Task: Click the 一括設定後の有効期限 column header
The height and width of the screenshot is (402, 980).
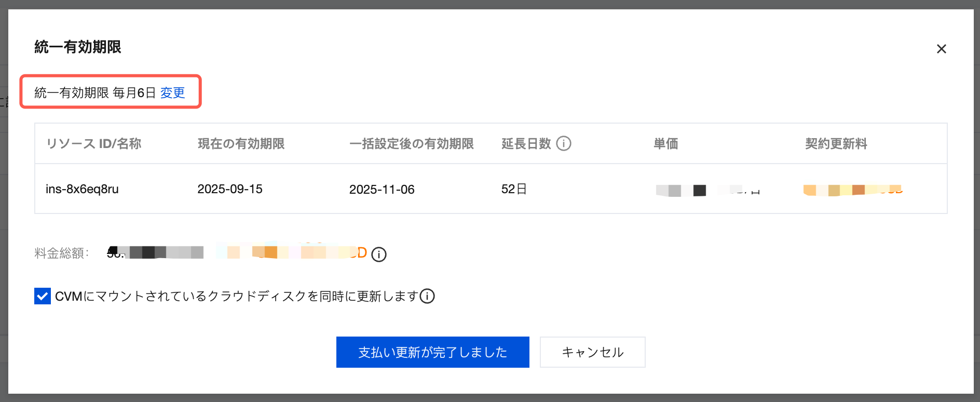Action: (411, 143)
